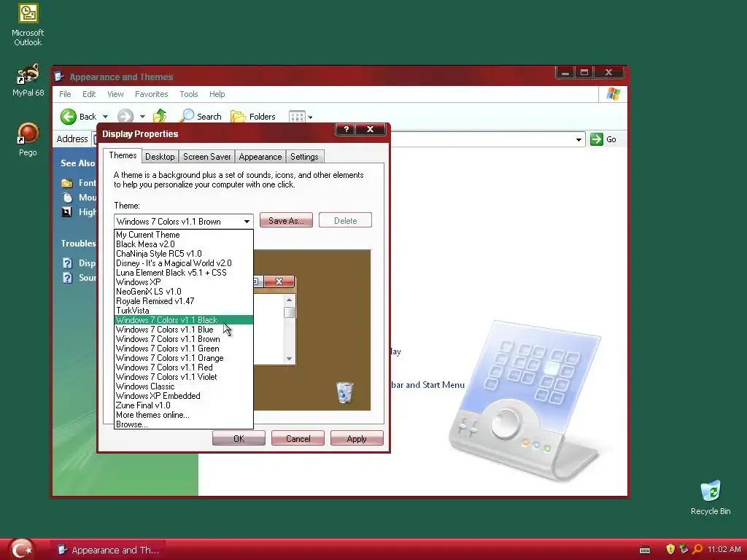Click the Cancel button
This screenshot has width=747, height=560.
pos(298,438)
